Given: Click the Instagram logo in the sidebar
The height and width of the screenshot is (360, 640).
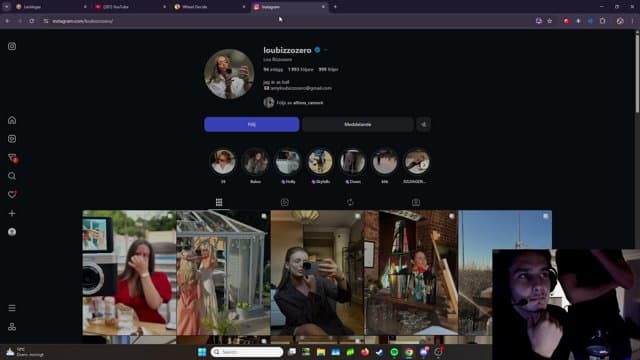Looking at the screenshot, I should pos(12,46).
